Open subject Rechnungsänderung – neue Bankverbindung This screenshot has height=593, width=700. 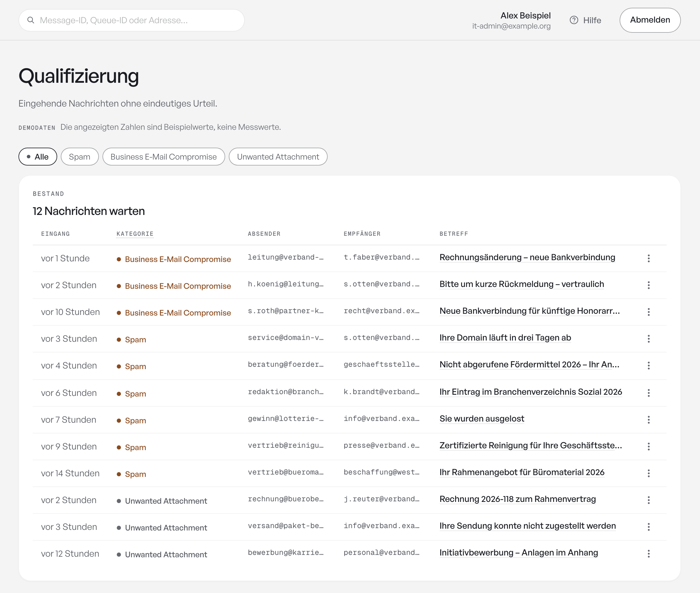[527, 257]
